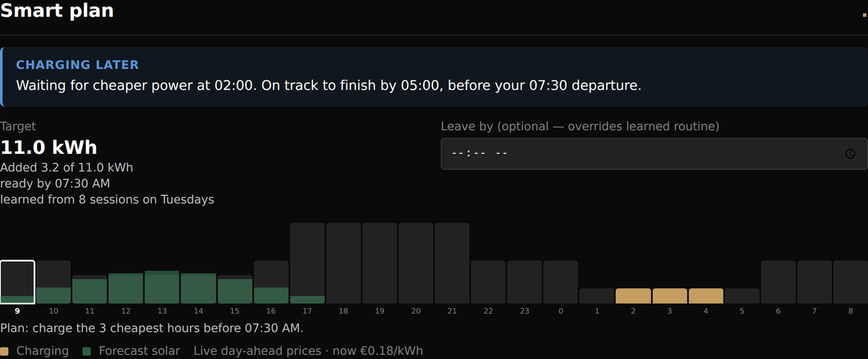Click the hour 23 price bar
This screenshot has width=868, height=359.
pos(524,282)
